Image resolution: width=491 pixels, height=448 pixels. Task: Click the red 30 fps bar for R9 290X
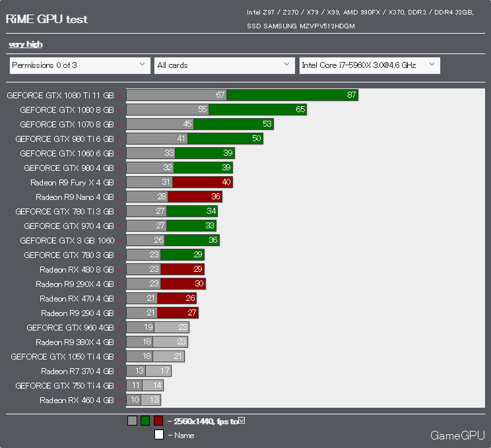click(183, 284)
